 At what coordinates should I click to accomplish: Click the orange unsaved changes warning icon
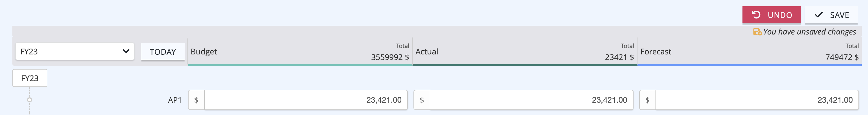click(x=757, y=32)
